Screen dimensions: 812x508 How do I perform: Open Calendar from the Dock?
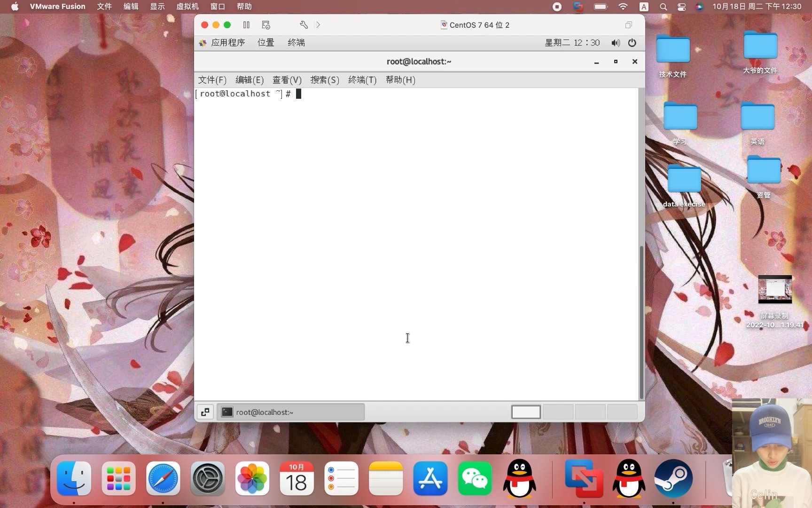[297, 479]
